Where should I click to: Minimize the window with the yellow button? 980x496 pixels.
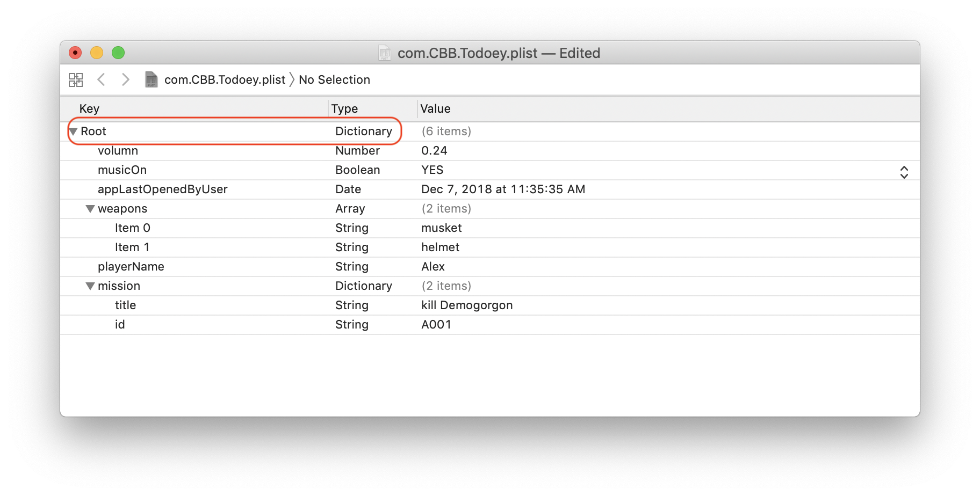[97, 53]
